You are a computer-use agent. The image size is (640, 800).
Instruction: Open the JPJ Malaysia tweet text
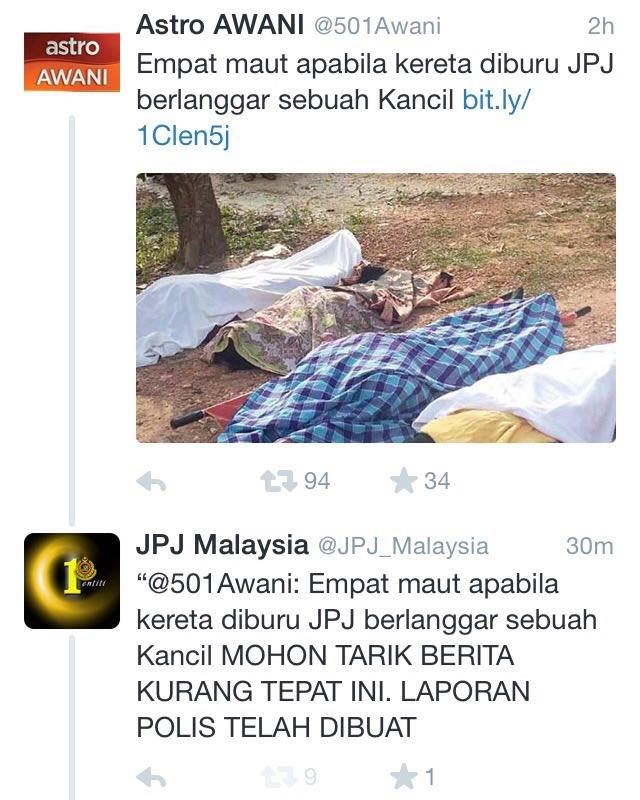click(x=366, y=656)
